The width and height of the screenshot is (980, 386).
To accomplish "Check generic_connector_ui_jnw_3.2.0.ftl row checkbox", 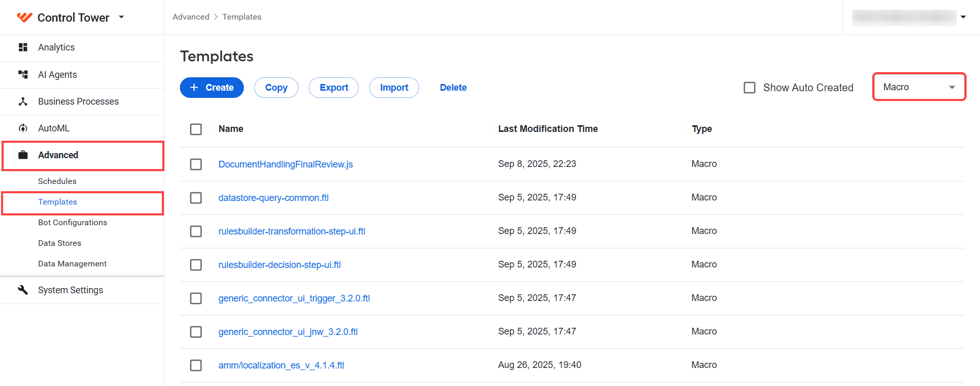I will [196, 331].
